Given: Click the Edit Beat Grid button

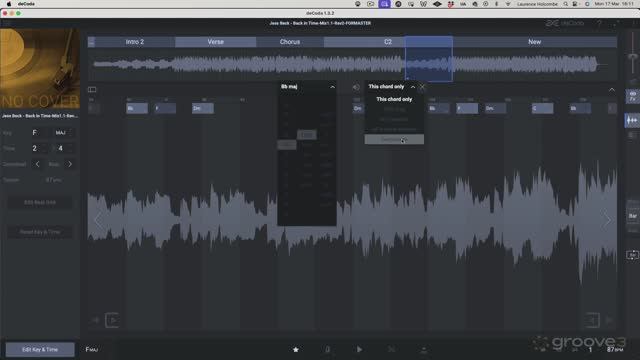Looking at the screenshot, I should [40, 202].
